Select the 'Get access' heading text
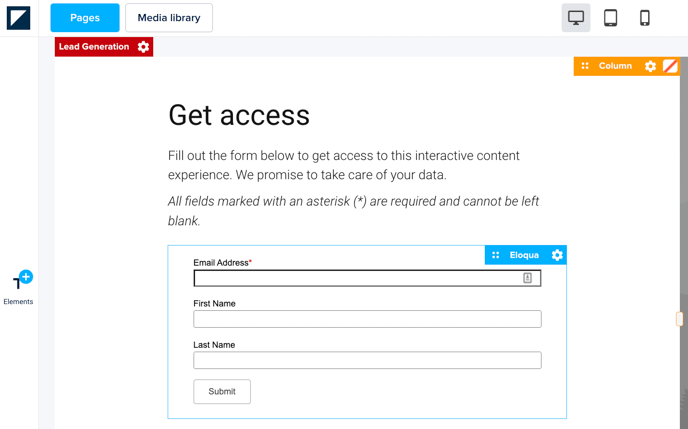The width and height of the screenshot is (688, 429). coord(239,115)
